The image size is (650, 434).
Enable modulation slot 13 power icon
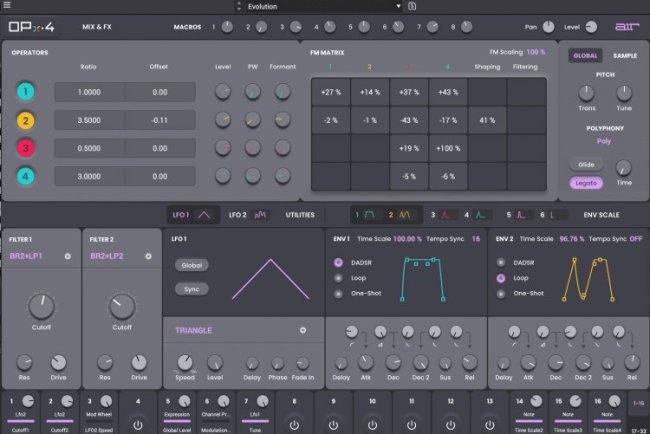pos(490,425)
